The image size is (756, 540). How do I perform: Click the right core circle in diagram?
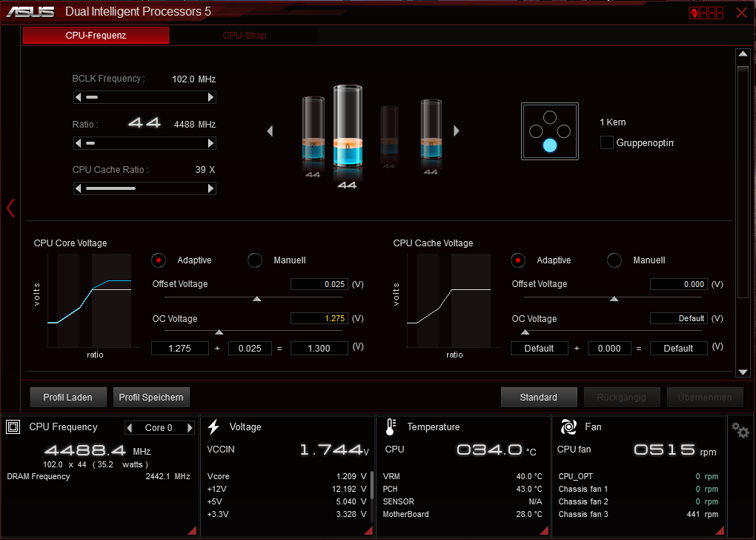click(x=563, y=131)
